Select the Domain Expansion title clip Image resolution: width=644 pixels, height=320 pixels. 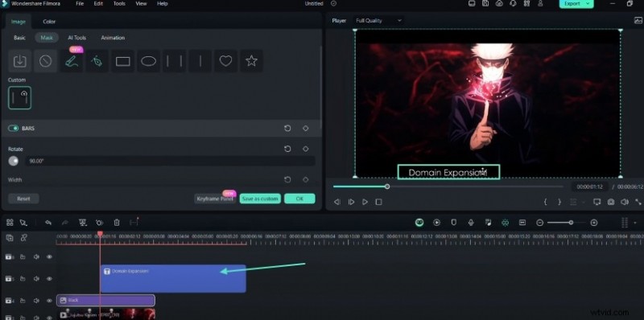173,278
